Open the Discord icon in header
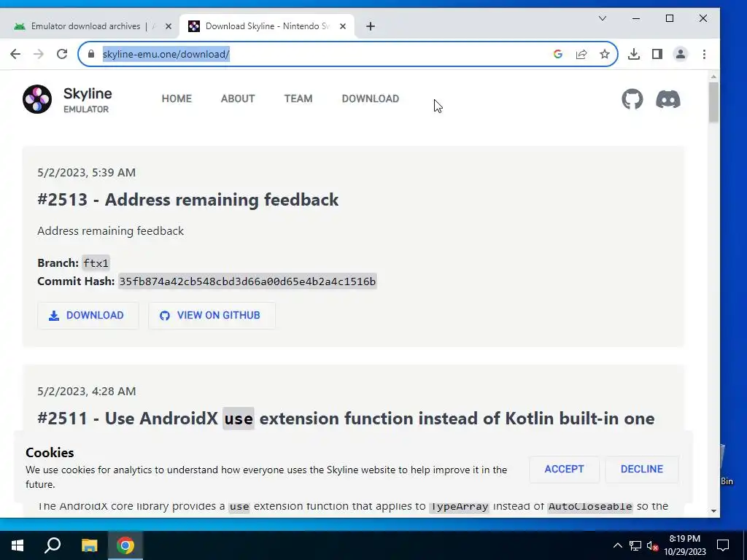Image resolution: width=747 pixels, height=560 pixels. coord(668,99)
